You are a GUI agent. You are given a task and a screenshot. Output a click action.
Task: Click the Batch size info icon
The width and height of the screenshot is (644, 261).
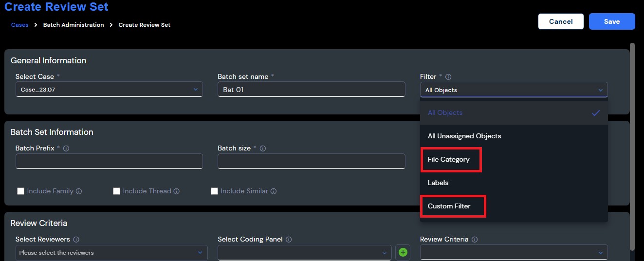pos(263,149)
